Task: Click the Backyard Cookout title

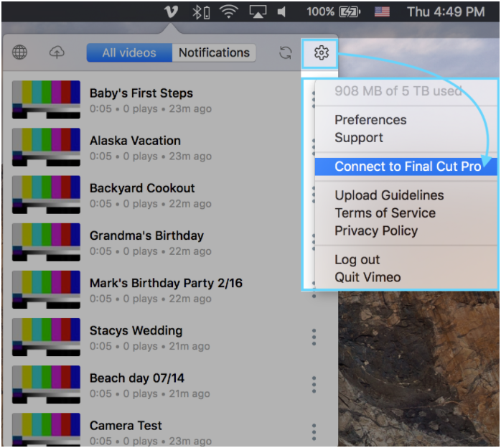Action: pyautogui.click(x=142, y=188)
